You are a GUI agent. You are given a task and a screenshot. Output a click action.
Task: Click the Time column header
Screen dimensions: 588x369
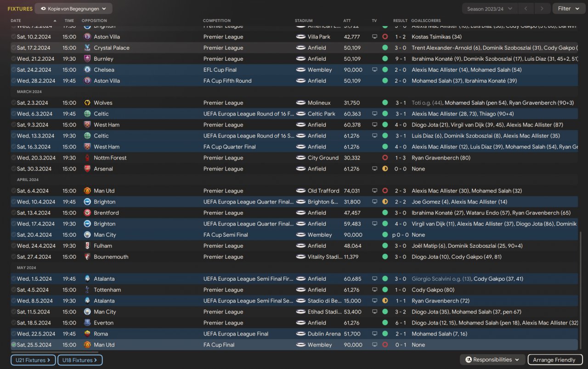[x=69, y=21]
